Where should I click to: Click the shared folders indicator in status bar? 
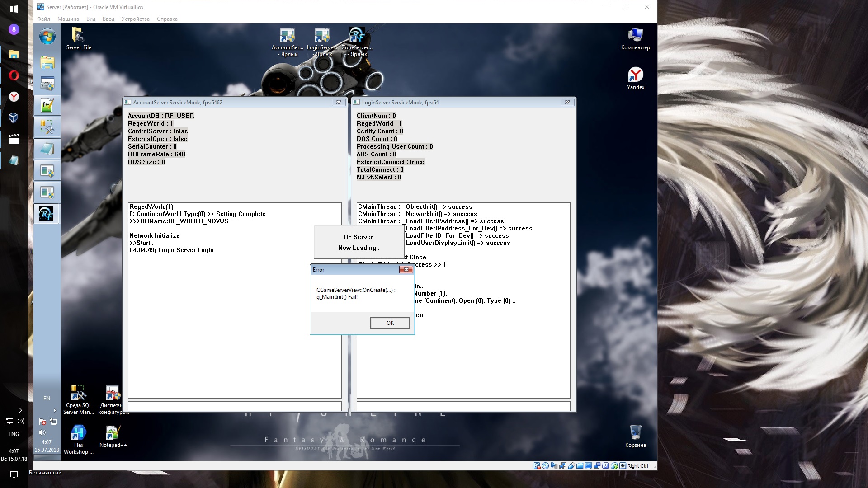tap(580, 466)
